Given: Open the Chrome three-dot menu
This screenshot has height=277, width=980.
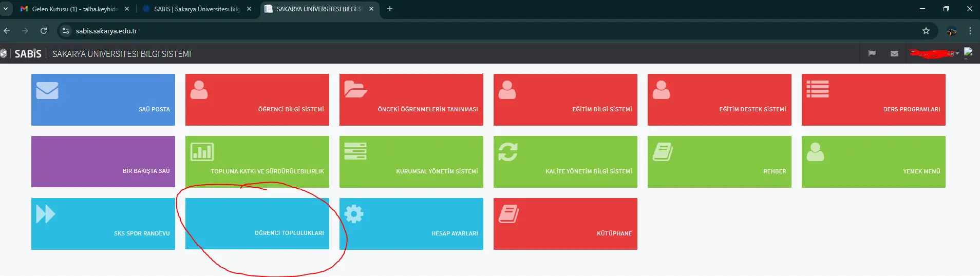Looking at the screenshot, I should (970, 31).
